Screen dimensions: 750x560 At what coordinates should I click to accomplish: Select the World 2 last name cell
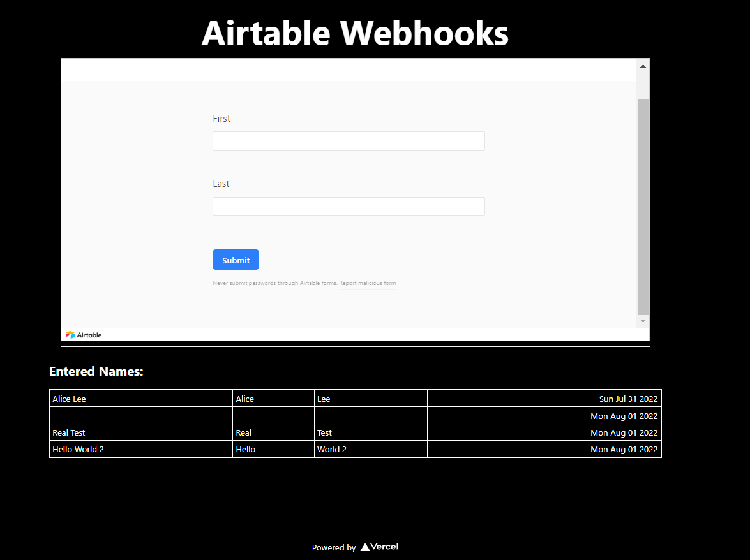click(371, 449)
